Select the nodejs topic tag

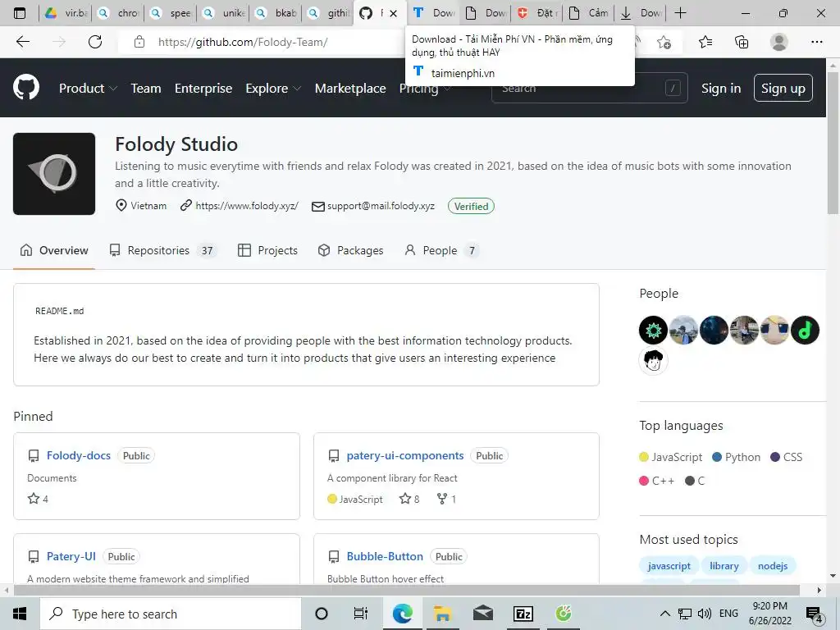[x=773, y=566]
